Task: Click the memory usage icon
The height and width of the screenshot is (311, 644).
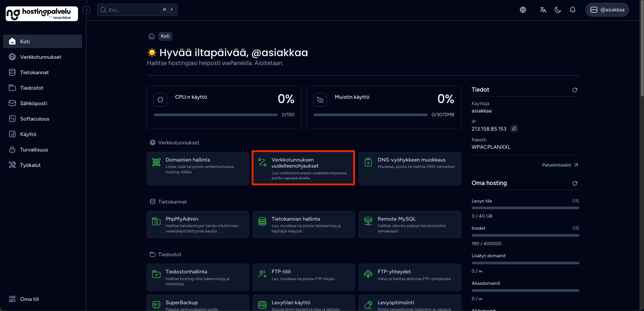Action: tap(320, 100)
